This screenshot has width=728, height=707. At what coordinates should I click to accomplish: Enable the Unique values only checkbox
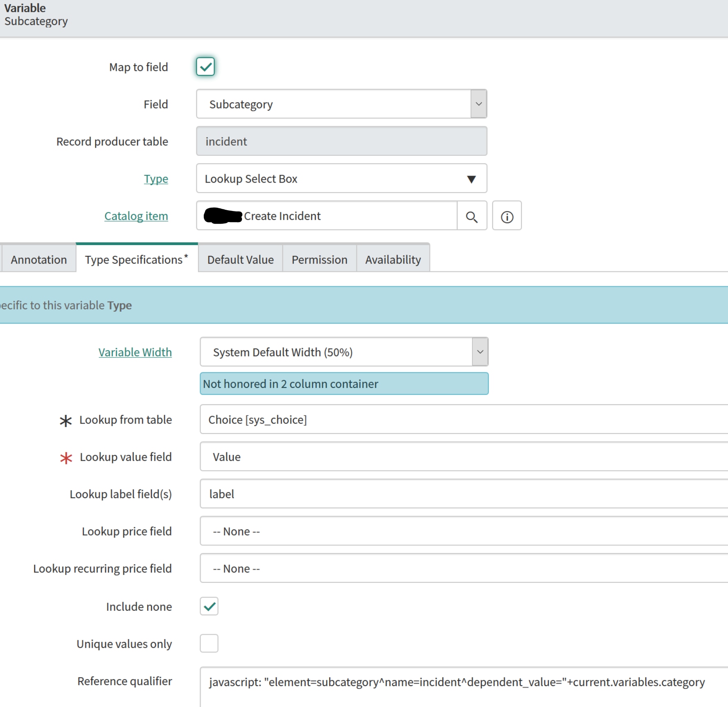[x=209, y=643]
